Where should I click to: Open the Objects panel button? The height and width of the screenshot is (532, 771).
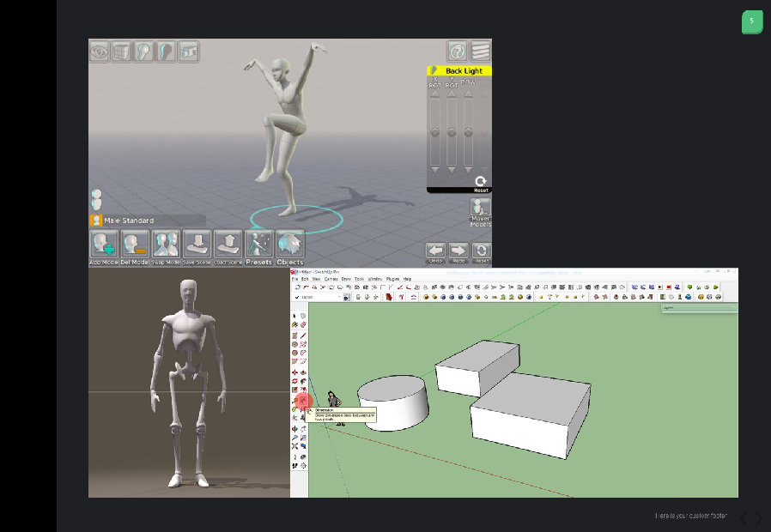coord(290,248)
